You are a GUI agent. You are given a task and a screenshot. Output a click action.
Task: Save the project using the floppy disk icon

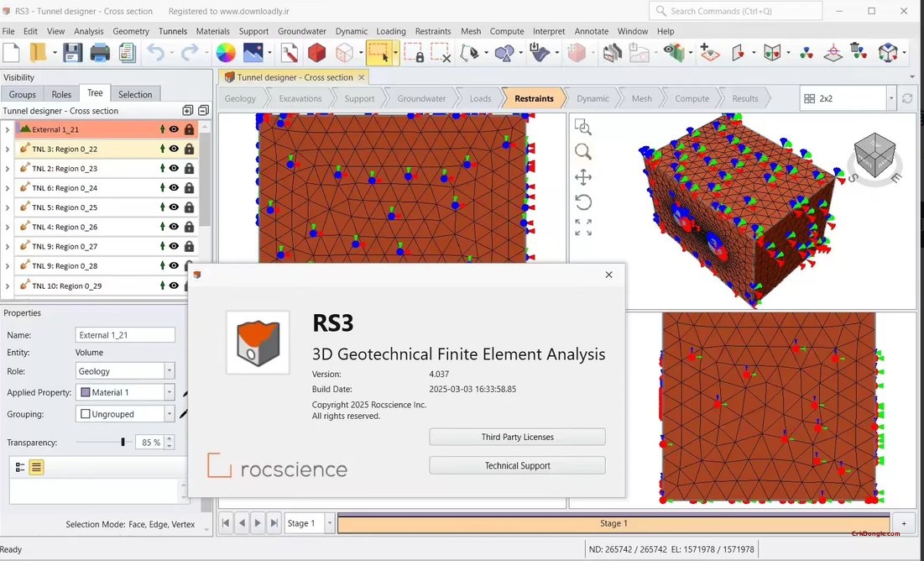[72, 53]
